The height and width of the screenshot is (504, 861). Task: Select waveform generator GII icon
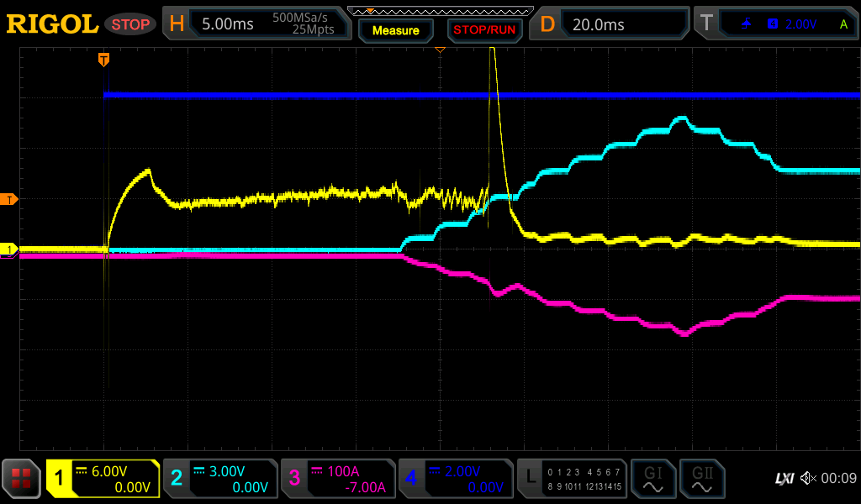pos(701,479)
